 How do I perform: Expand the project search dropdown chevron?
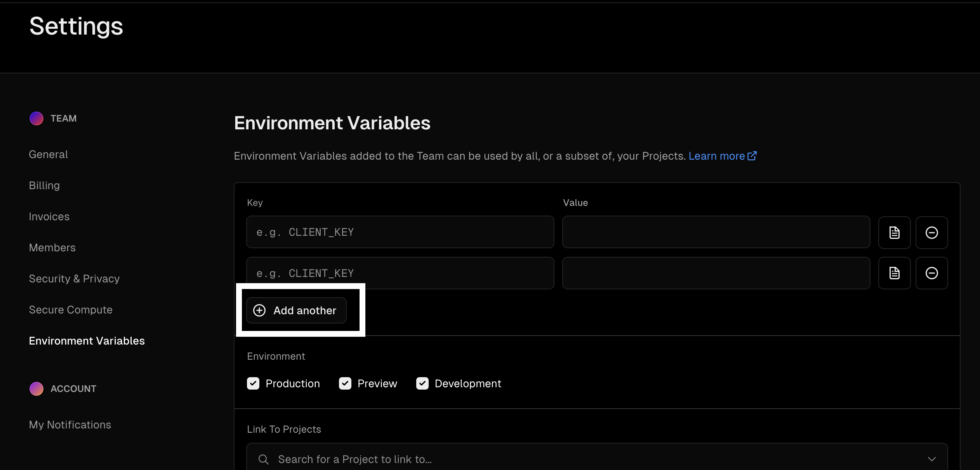point(931,459)
